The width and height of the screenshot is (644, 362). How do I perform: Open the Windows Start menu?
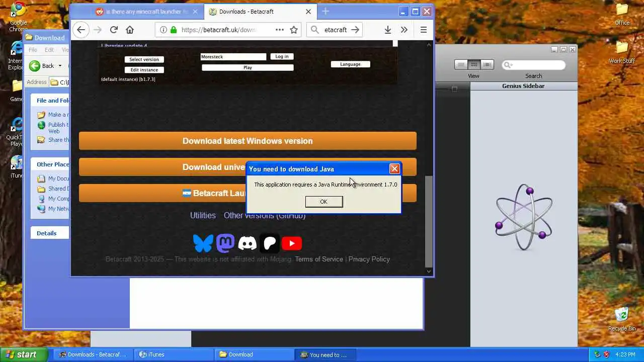point(24,354)
